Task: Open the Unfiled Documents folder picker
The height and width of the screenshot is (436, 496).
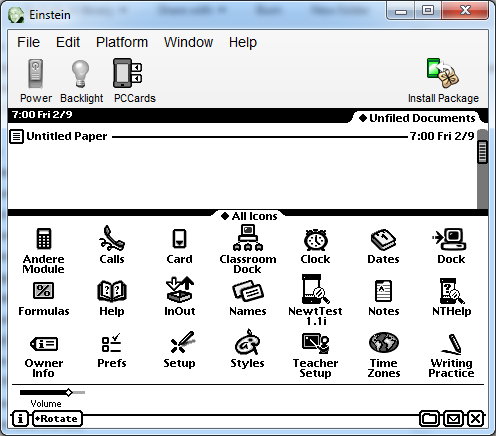Action: [417, 118]
